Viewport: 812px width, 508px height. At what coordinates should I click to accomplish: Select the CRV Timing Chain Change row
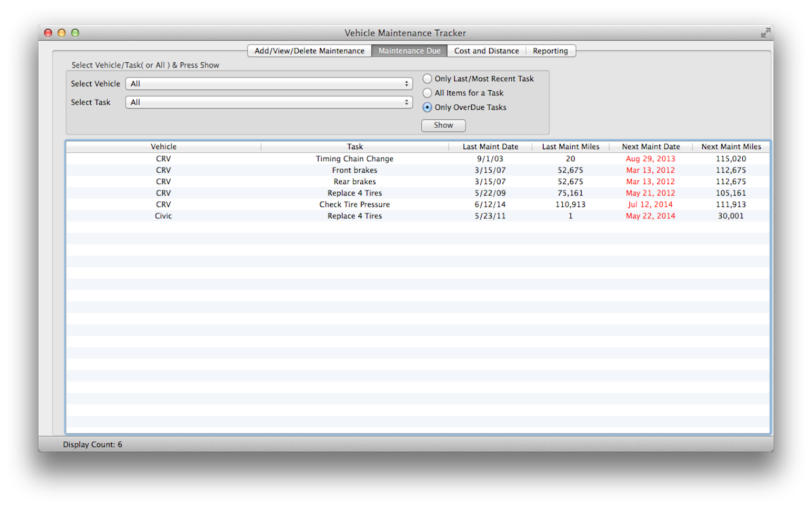pyautogui.click(x=355, y=158)
